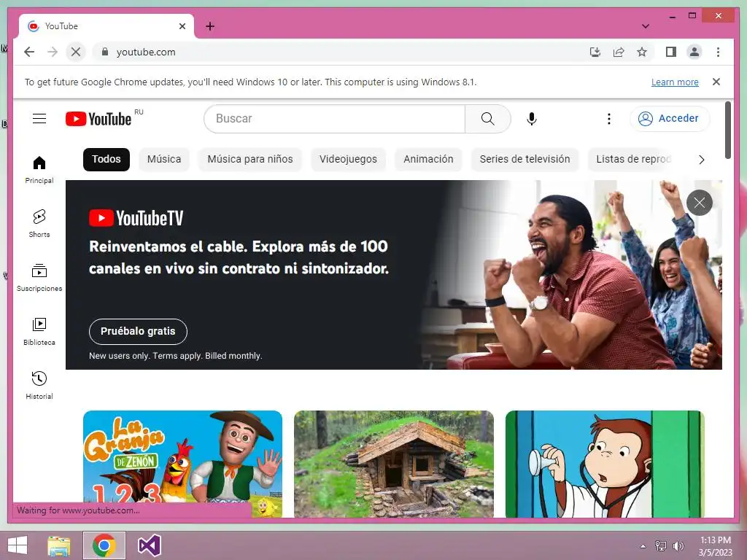
Task: Open the YouTube hamburger guide menu
Action: pyautogui.click(x=39, y=119)
